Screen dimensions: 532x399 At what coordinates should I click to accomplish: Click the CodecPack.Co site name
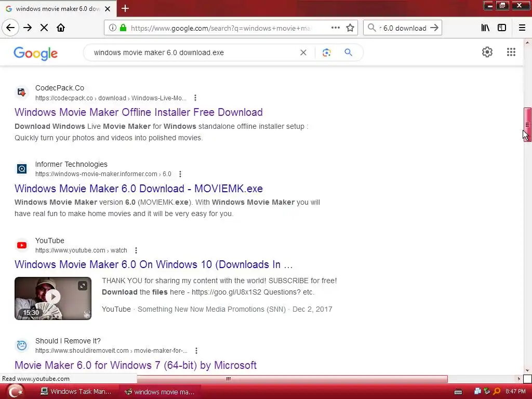pyautogui.click(x=60, y=88)
